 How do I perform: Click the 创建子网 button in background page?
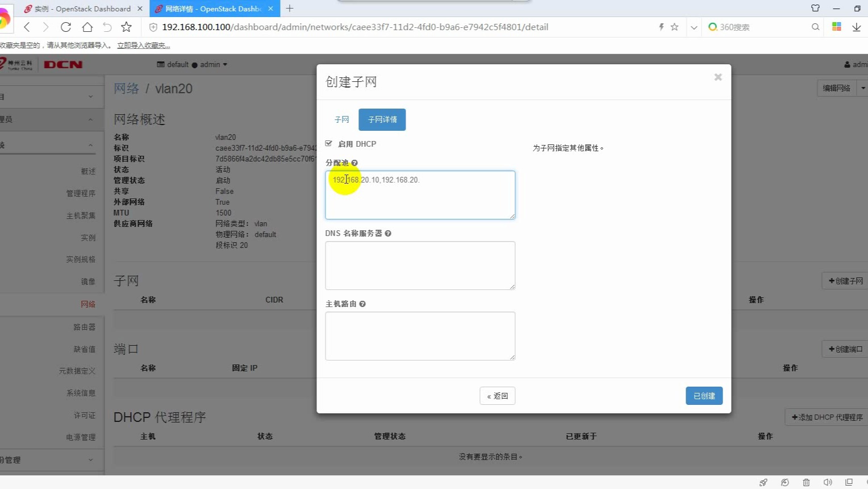pyautogui.click(x=845, y=281)
